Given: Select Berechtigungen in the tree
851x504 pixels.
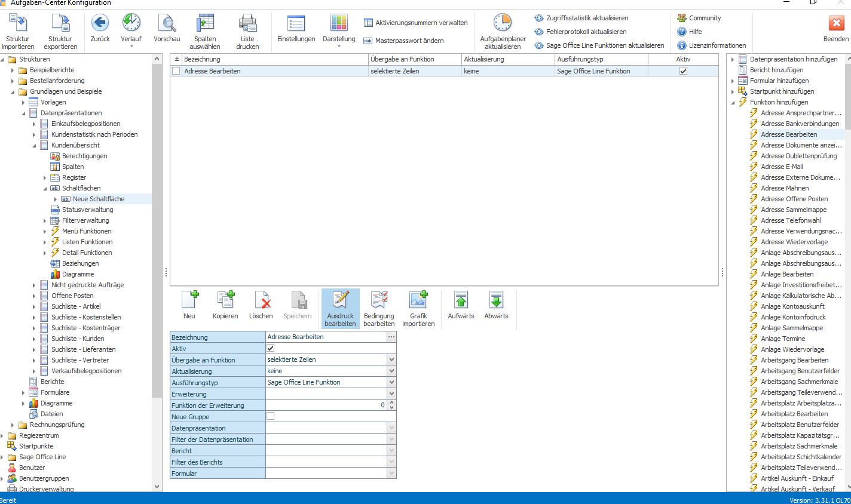Looking at the screenshot, I should pos(85,156).
